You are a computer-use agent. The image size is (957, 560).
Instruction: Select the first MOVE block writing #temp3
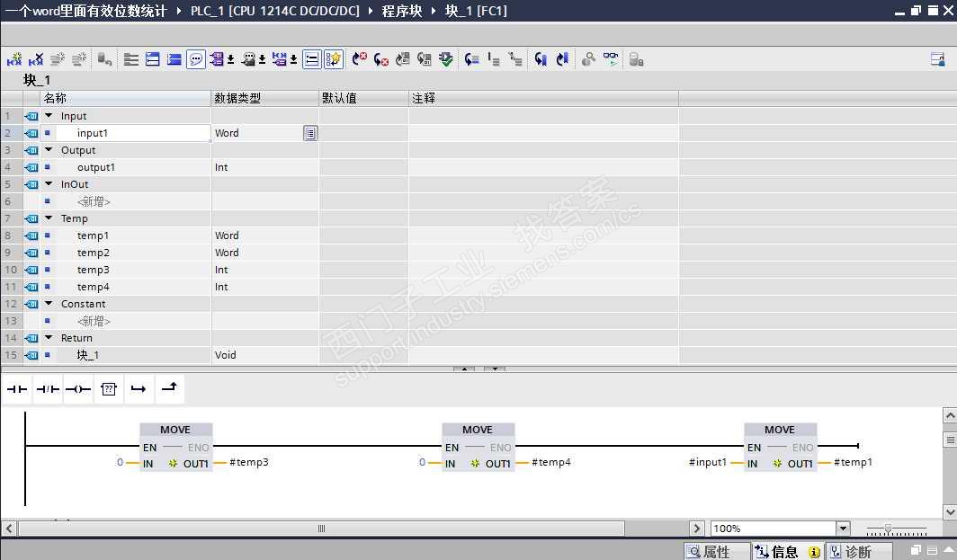coord(175,447)
